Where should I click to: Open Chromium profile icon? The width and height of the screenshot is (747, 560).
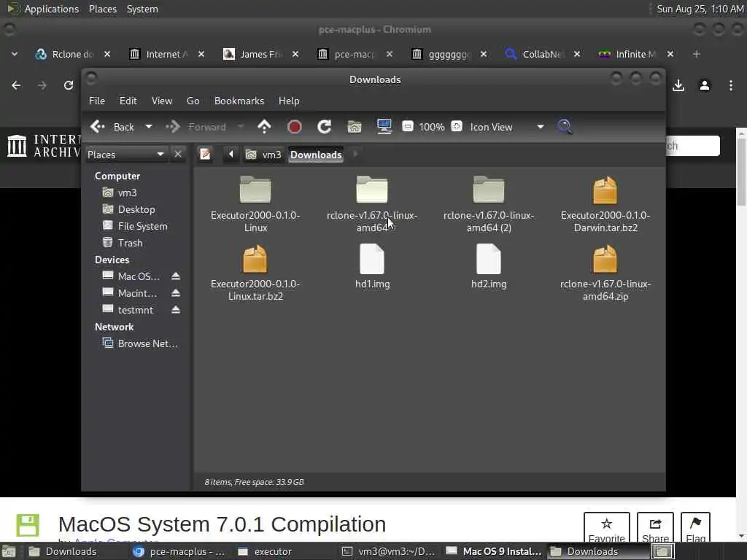(705, 86)
